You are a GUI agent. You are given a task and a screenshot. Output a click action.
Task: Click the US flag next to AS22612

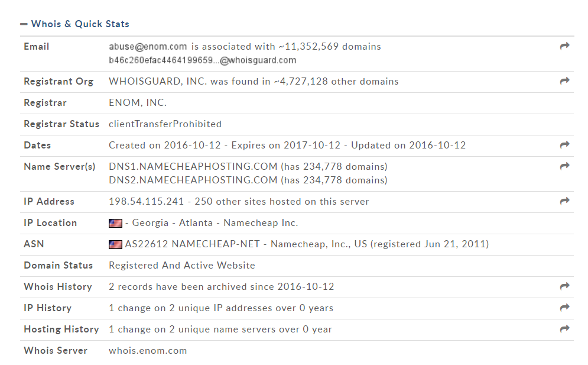[x=115, y=245]
